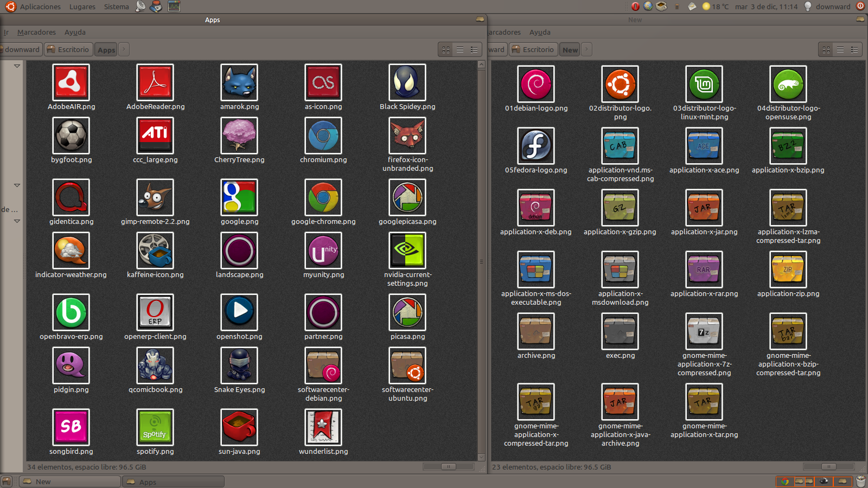The image size is (868, 488).
Task: Select the as-icon.png Last.fm icon
Action: pos(323,82)
